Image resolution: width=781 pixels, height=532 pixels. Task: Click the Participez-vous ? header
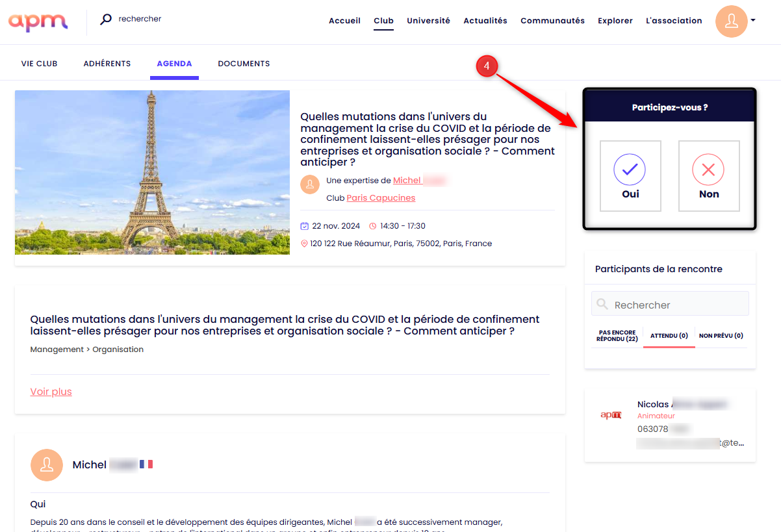670,107
